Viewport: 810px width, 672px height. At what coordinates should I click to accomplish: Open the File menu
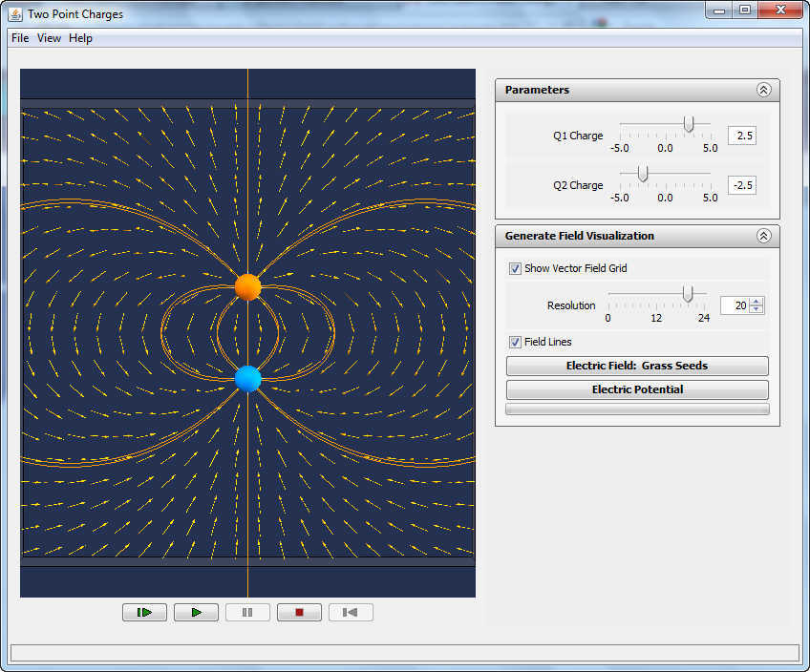tap(20, 38)
